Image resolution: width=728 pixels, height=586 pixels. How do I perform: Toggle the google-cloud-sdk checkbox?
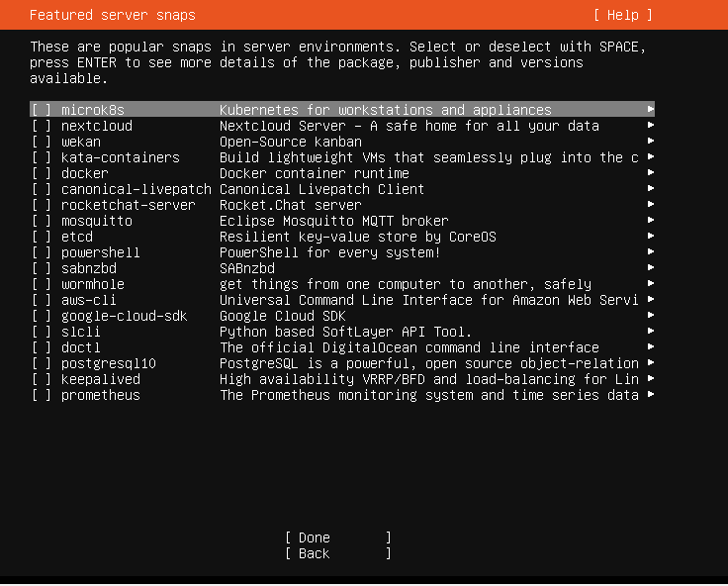pyautogui.click(x=42, y=315)
